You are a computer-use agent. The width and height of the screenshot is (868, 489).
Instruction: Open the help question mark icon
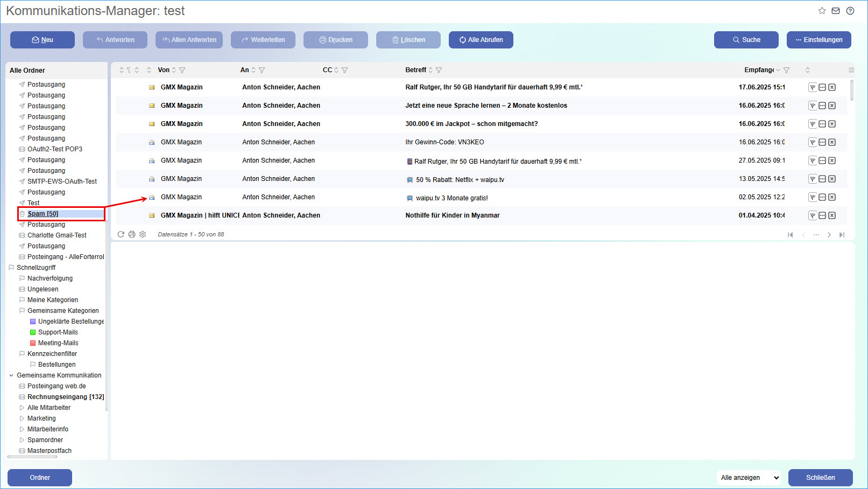pos(850,11)
